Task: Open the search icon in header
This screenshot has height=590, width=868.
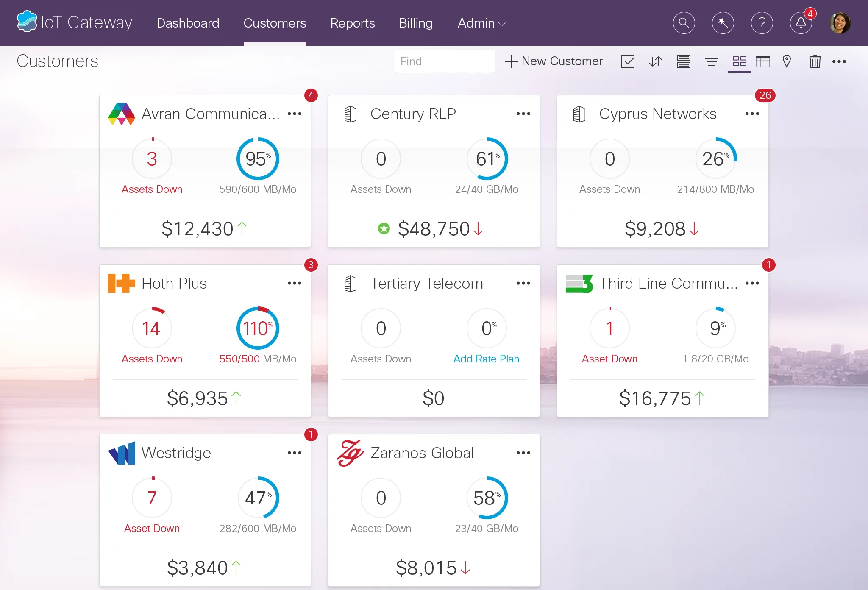Action: (684, 23)
